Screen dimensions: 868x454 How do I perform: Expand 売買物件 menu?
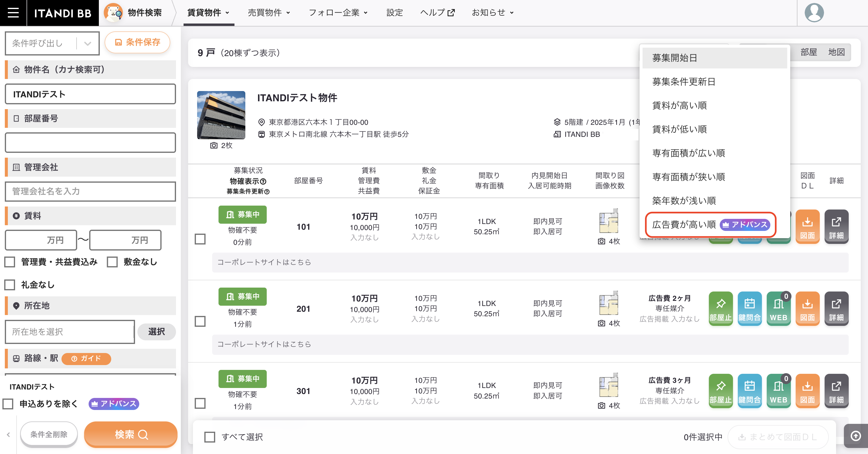pyautogui.click(x=269, y=13)
